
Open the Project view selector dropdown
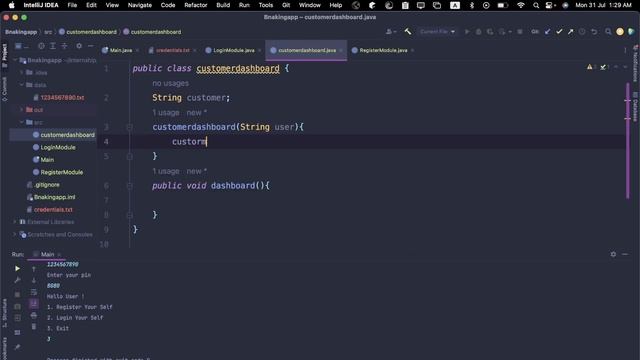tap(21, 46)
